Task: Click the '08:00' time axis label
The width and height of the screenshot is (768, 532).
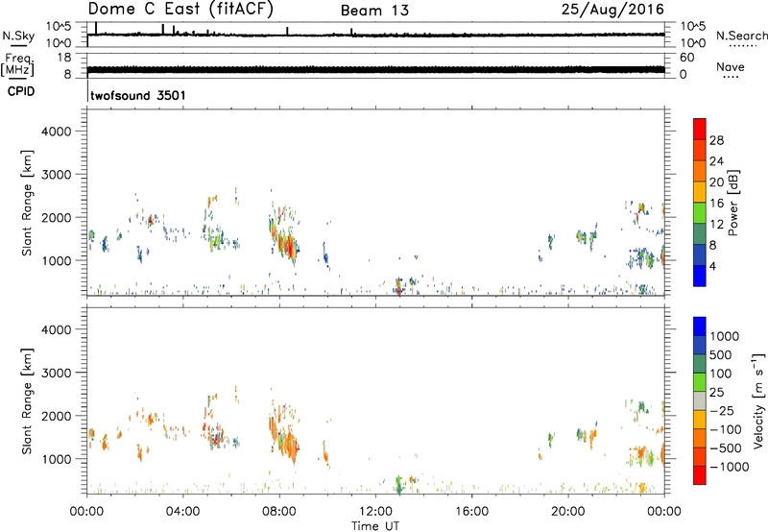Action: click(x=279, y=512)
